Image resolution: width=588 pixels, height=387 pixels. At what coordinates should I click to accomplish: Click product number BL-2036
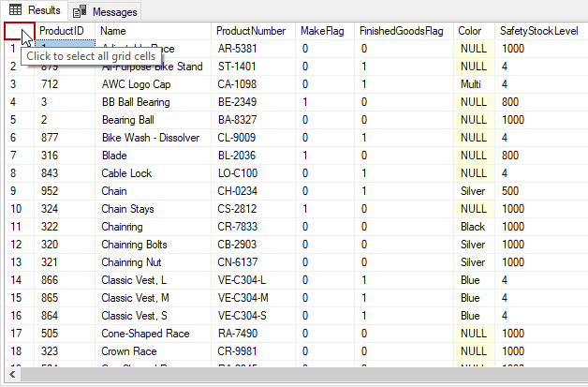[x=254, y=156]
